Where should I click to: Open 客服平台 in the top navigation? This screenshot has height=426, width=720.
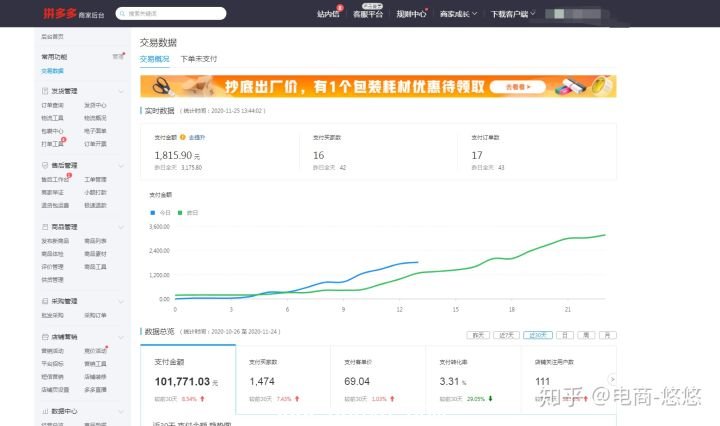(x=368, y=14)
